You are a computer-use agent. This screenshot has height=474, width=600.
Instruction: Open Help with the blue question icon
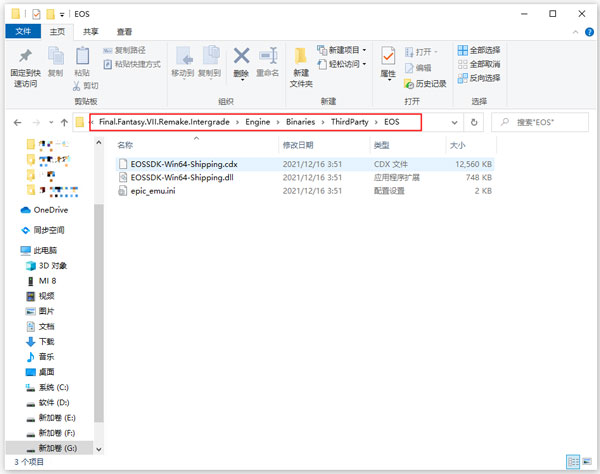(x=589, y=32)
